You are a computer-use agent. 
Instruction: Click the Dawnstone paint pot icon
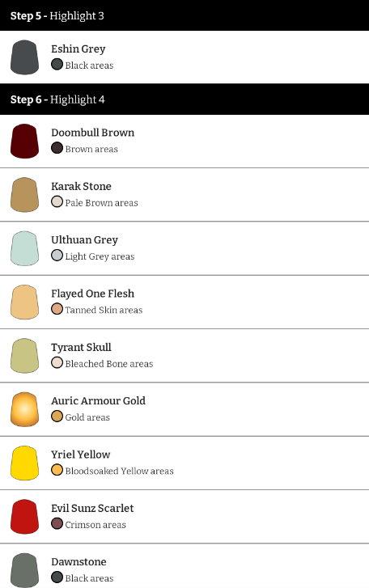[x=25, y=570]
